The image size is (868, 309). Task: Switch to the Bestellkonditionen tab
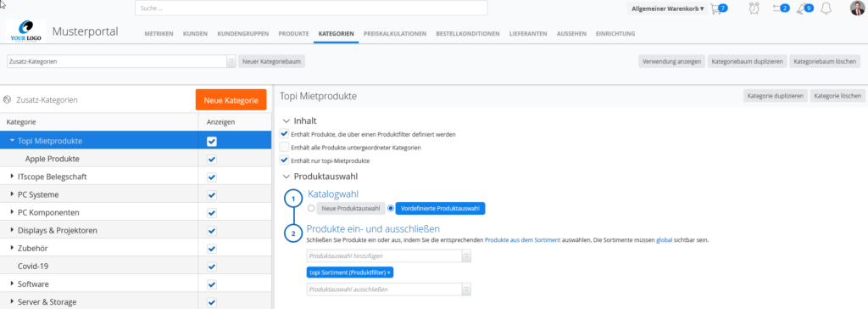coord(468,34)
